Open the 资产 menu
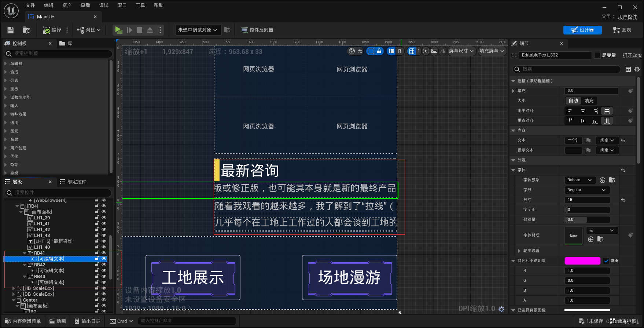This screenshot has width=644, height=328. point(67,5)
